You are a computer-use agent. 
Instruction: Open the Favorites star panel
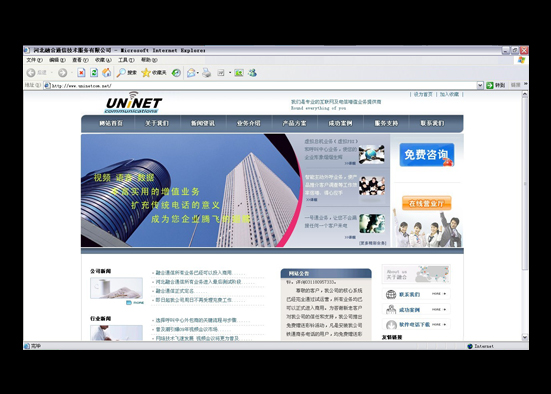[154, 73]
